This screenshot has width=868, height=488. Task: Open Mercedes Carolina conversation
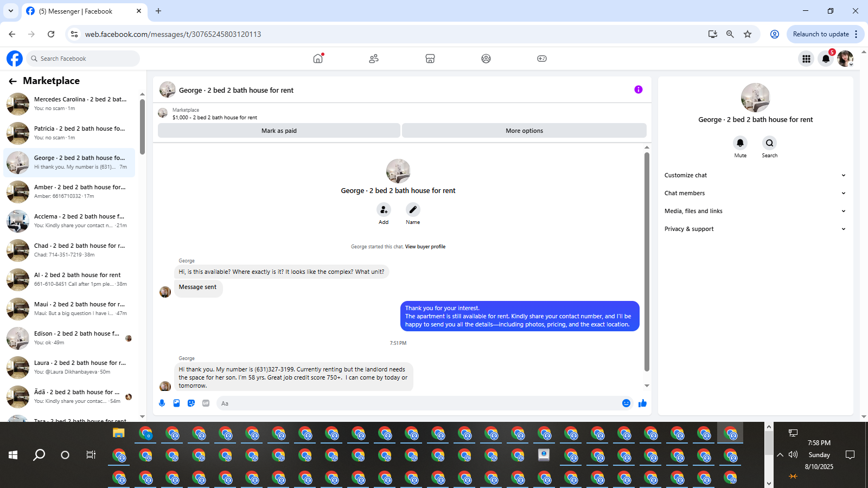click(69, 104)
